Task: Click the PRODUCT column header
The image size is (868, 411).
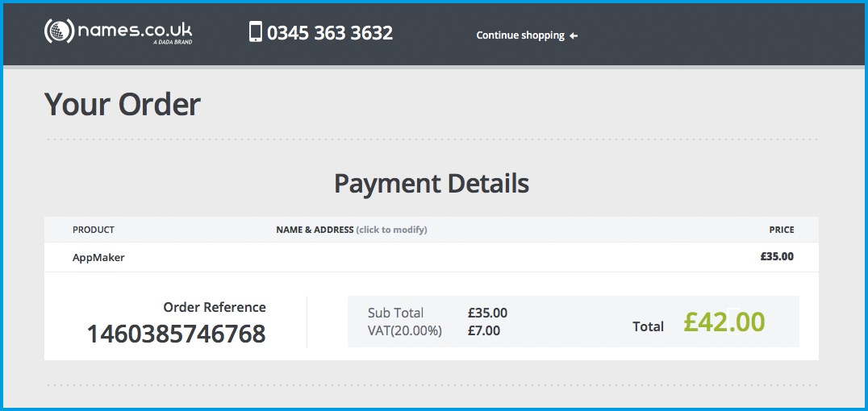Action: click(x=94, y=230)
